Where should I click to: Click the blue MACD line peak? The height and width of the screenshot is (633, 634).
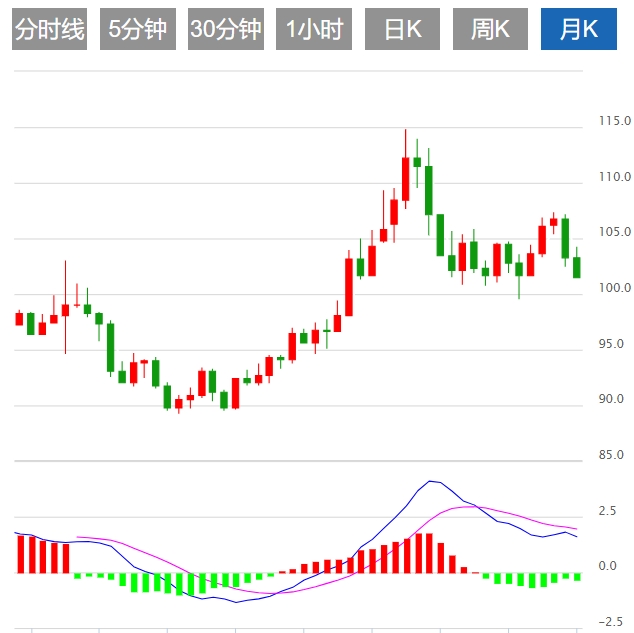430,481
